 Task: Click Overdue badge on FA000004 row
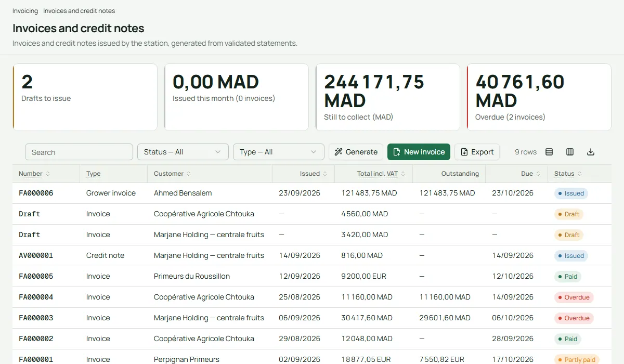[574, 297]
